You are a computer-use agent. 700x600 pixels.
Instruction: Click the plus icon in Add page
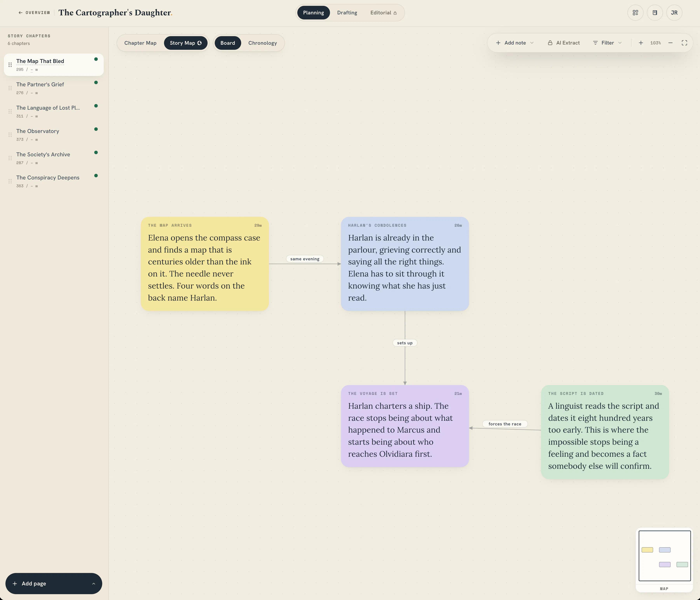point(15,583)
